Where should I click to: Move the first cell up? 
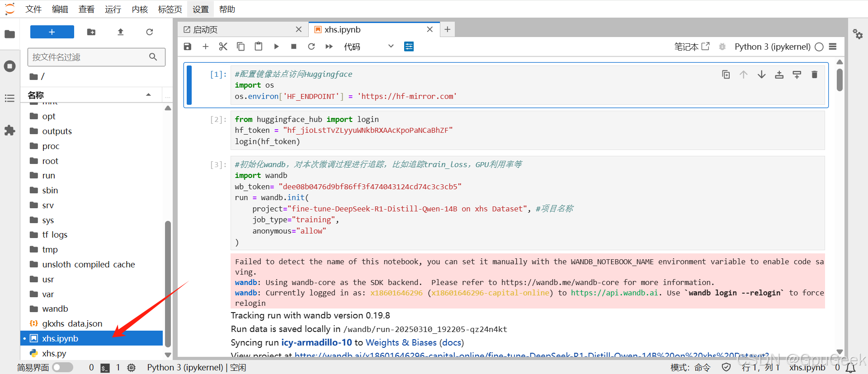744,75
